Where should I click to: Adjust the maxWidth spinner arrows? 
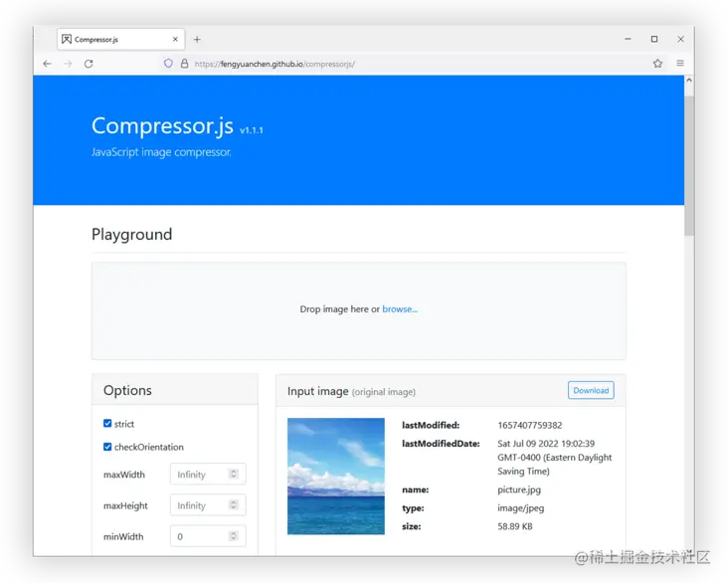tap(234, 474)
